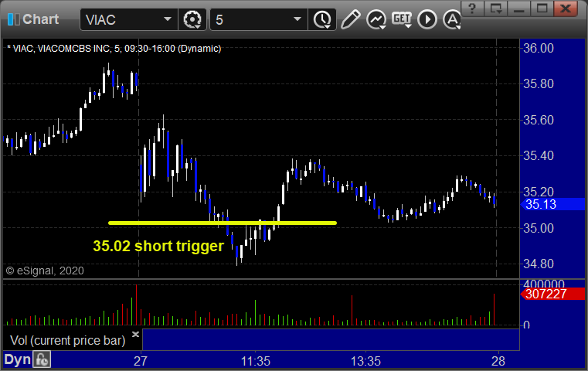Click the help question mark button
Viewport: 588px width, 371px height.
[x=472, y=9]
